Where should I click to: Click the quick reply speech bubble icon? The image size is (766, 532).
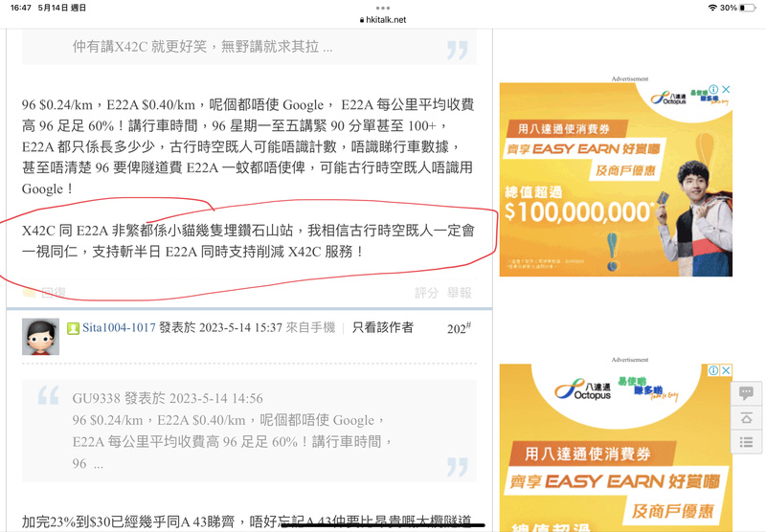click(746, 393)
